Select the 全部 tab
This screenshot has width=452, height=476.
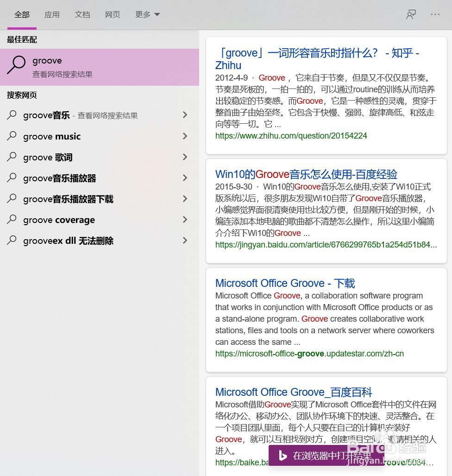click(22, 14)
